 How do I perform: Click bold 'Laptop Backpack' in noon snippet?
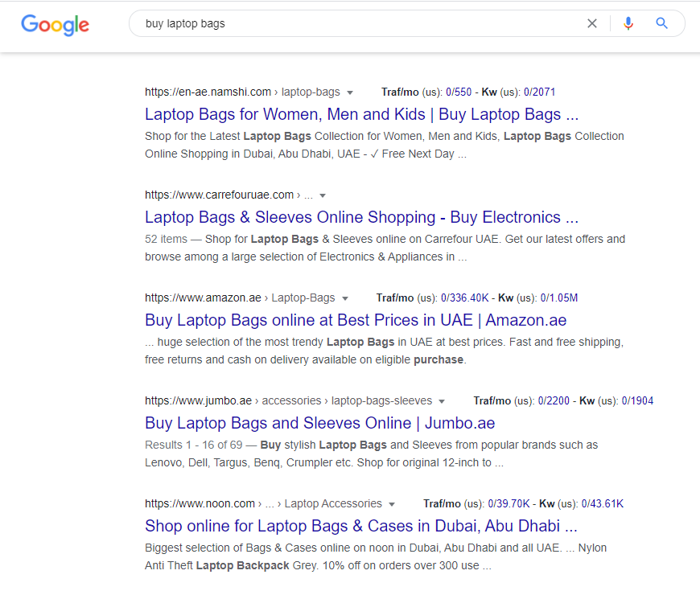click(243, 566)
